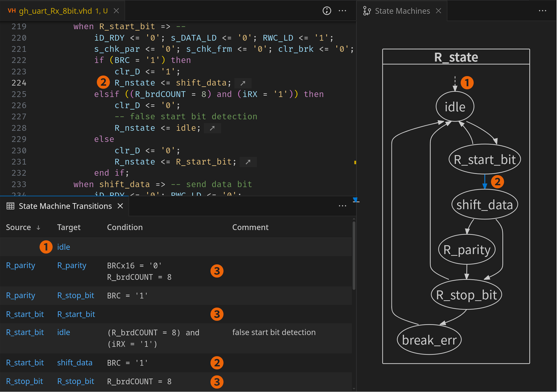Viewport: 559px width, 392px height.
Task: Click jump arrow beside R_start_bit assignment
Action: [x=248, y=162]
